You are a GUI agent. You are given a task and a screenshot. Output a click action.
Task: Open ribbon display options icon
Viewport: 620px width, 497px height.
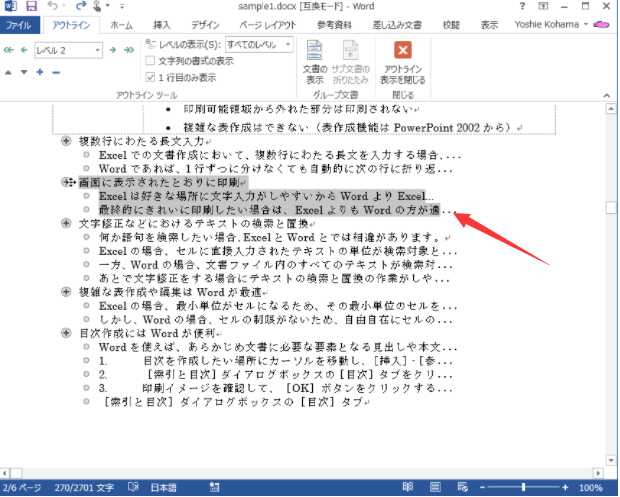(543, 6)
